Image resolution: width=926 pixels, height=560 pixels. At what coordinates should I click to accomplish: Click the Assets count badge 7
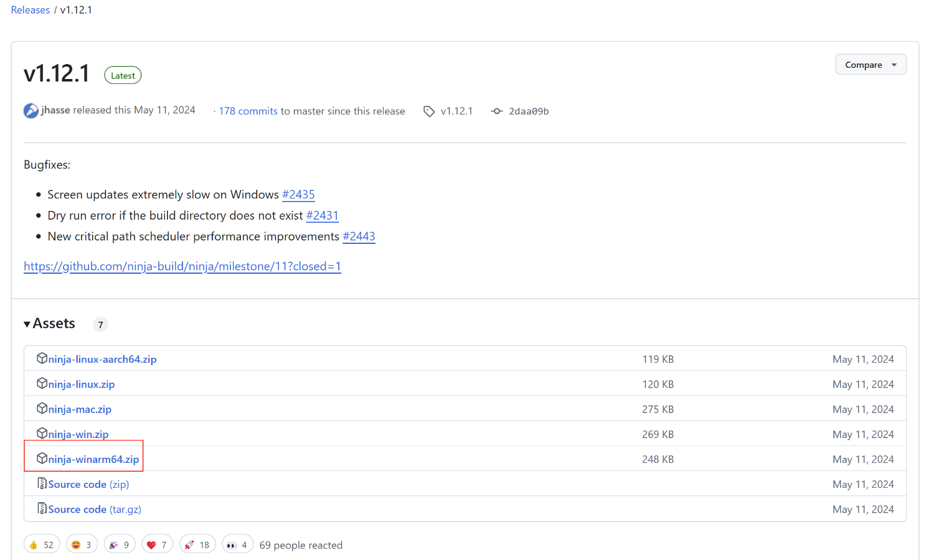coord(100,325)
